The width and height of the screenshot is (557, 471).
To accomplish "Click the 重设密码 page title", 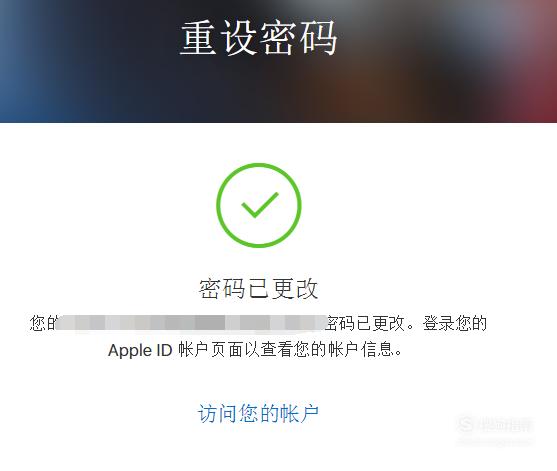I will (x=259, y=38).
